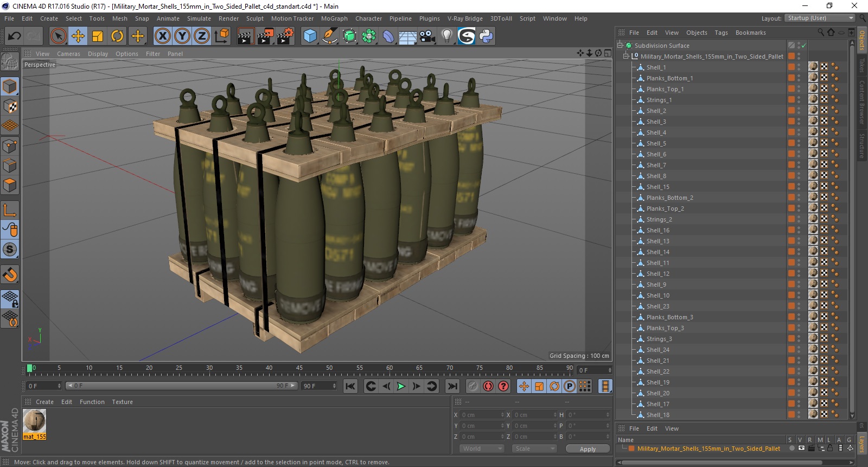Open the viewport Display menu
Screen dimensions: 868x467
tap(98, 54)
